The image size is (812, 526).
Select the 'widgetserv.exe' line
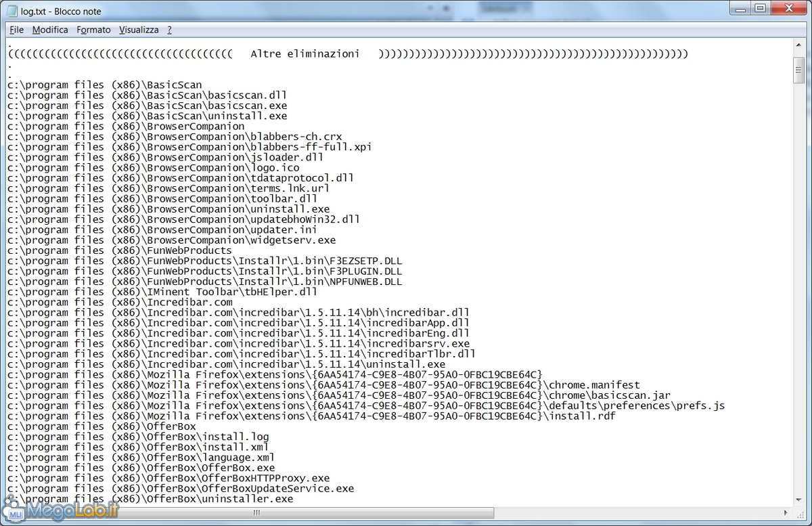[171, 240]
